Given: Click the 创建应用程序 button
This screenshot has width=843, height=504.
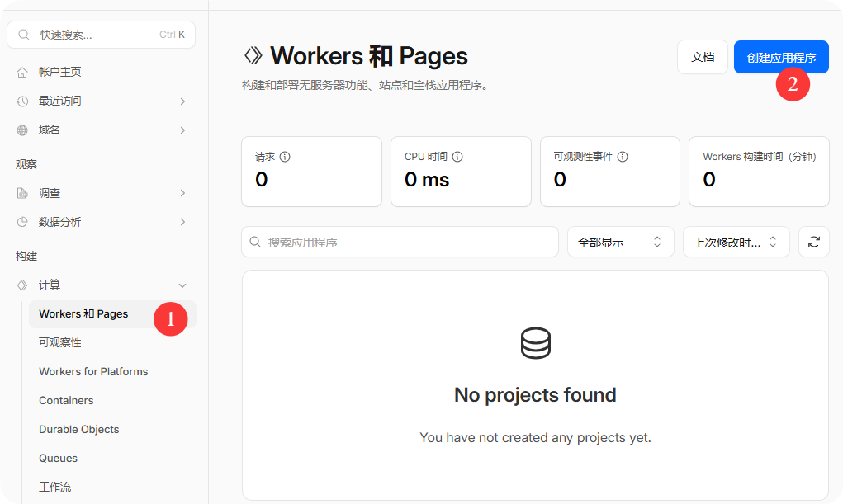Looking at the screenshot, I should pyautogui.click(x=781, y=57).
